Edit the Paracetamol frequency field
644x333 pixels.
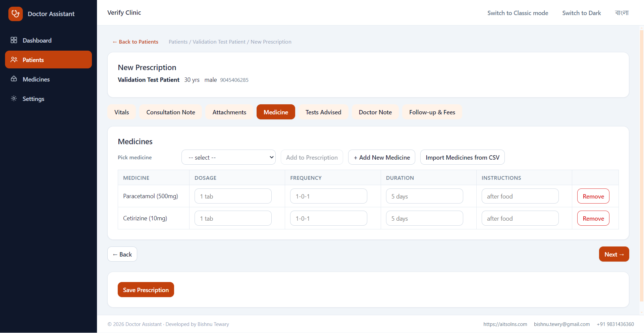coord(329,196)
